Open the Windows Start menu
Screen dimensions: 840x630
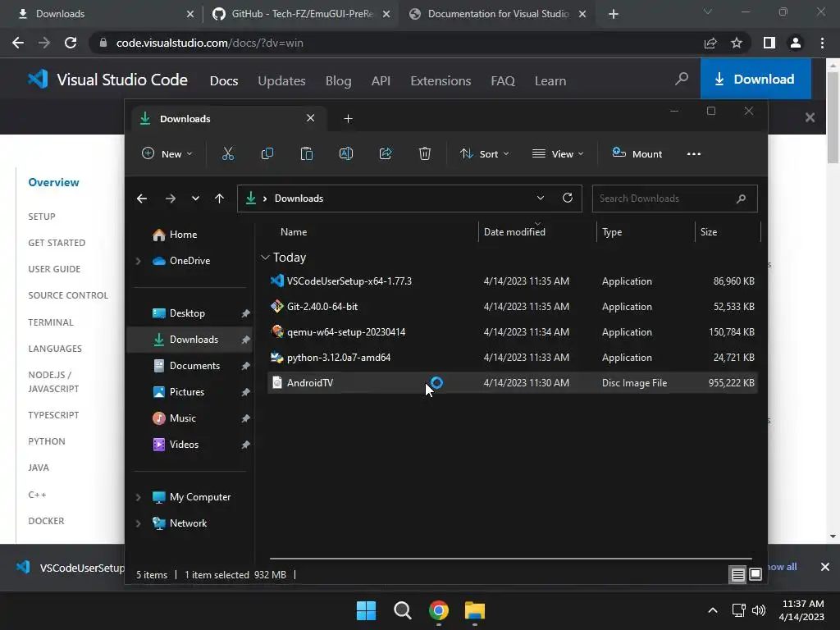tap(367, 610)
